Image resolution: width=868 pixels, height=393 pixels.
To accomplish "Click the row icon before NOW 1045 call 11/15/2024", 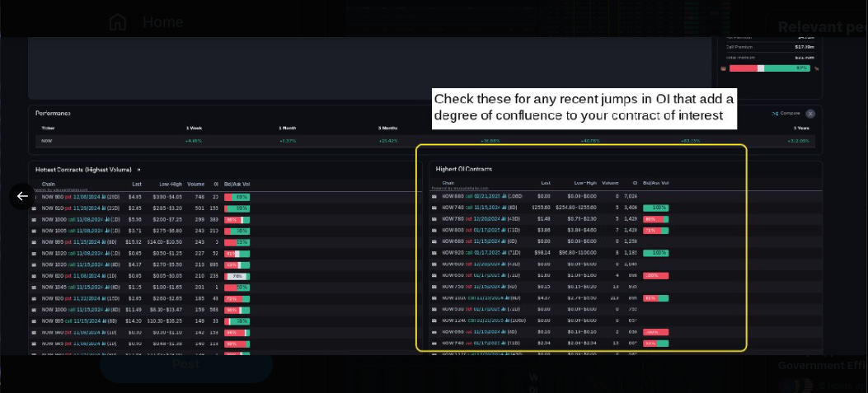I will [34, 288].
